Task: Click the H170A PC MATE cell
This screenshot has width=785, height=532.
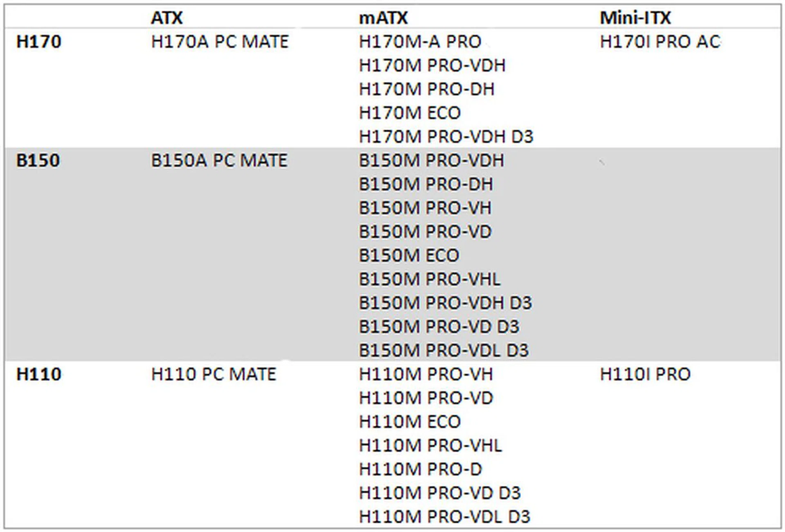Action: click(220, 42)
